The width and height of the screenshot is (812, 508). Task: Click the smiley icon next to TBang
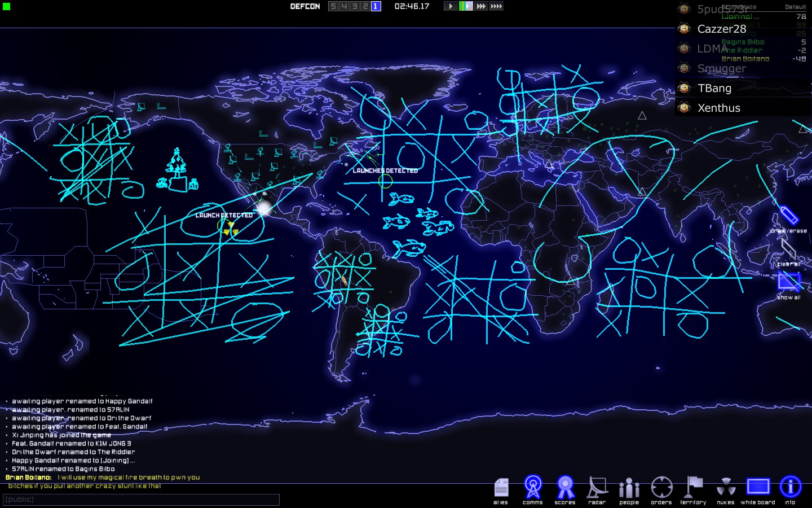[685, 88]
